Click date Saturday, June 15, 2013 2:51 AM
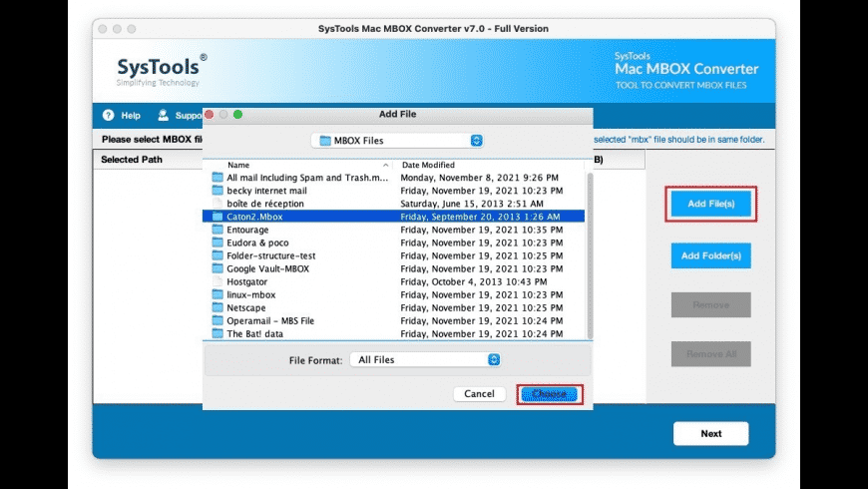The image size is (868, 489). [x=472, y=204]
